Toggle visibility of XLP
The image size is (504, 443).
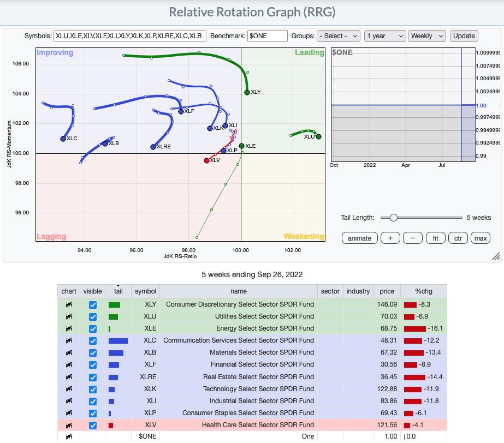[93, 414]
